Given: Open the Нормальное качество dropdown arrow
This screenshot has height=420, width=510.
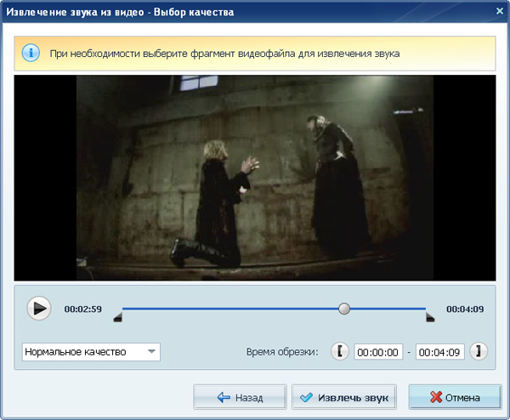Looking at the screenshot, I should pos(151,352).
